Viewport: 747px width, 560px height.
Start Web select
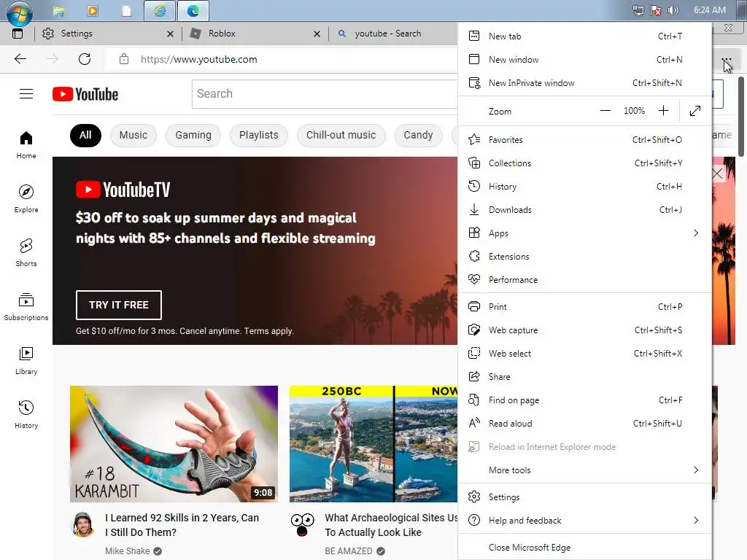(584, 354)
